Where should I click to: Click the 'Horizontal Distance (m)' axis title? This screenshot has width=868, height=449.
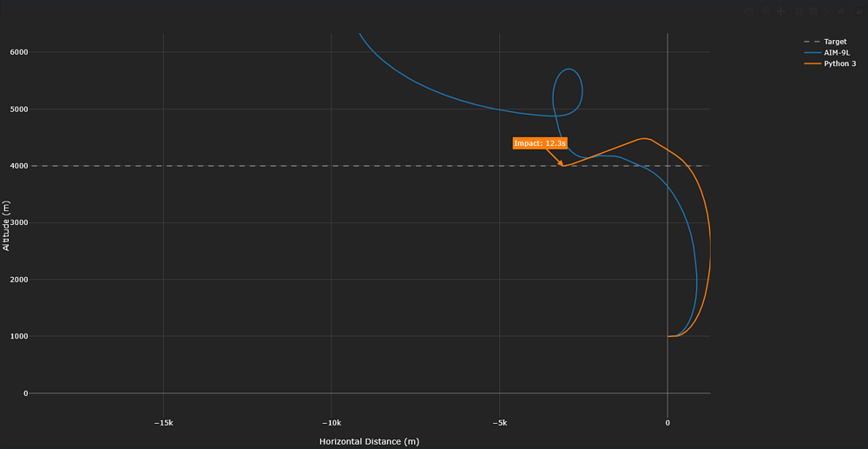point(369,441)
